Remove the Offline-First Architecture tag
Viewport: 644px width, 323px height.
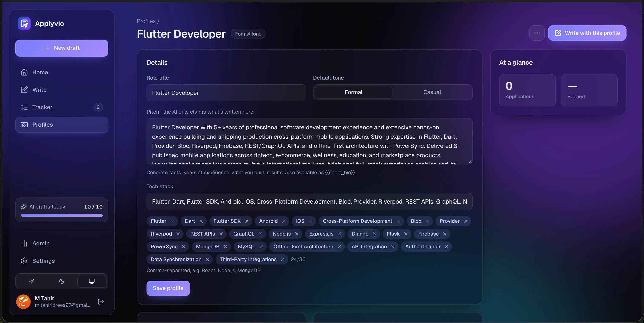tap(339, 247)
